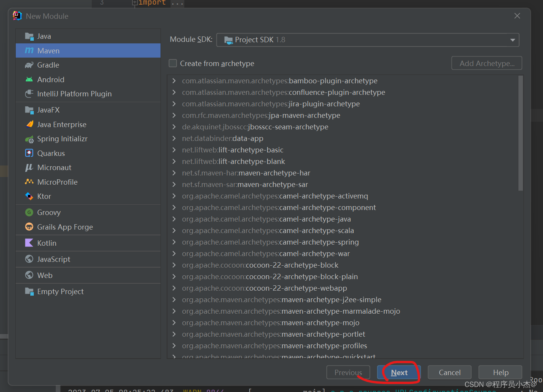The height and width of the screenshot is (392, 543).
Task: Expand net.databinder data-app entry
Action: pyautogui.click(x=174, y=138)
